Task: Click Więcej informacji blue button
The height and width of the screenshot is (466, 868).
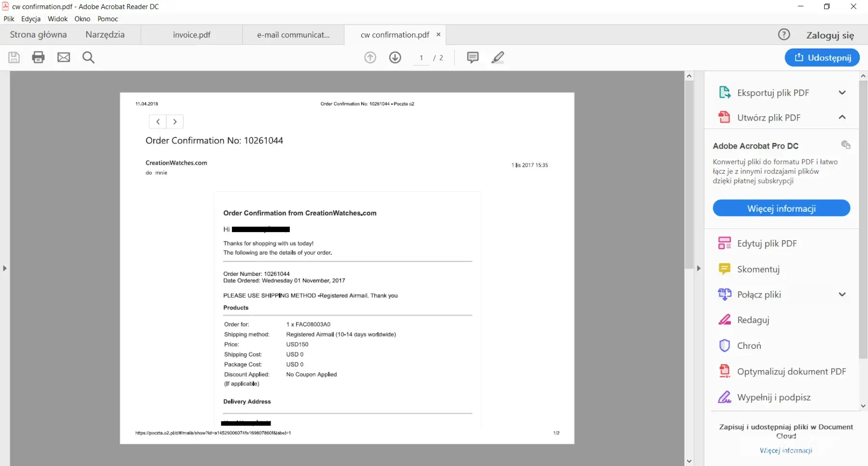Action: click(781, 208)
